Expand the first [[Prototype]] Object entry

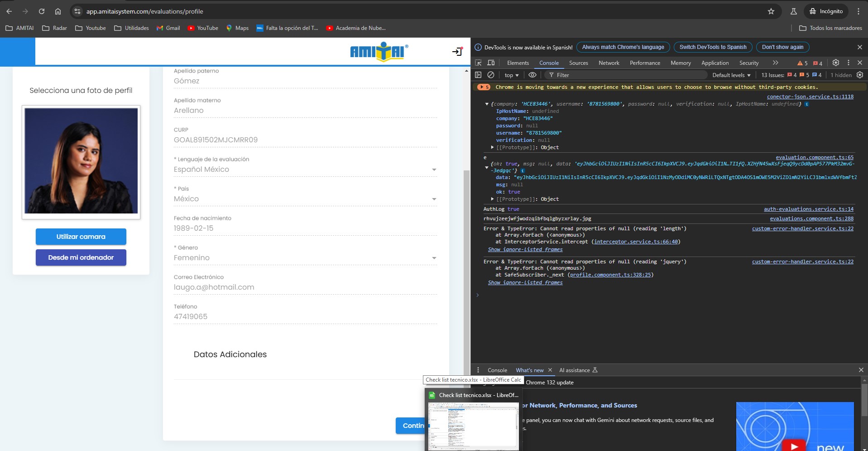(x=493, y=147)
